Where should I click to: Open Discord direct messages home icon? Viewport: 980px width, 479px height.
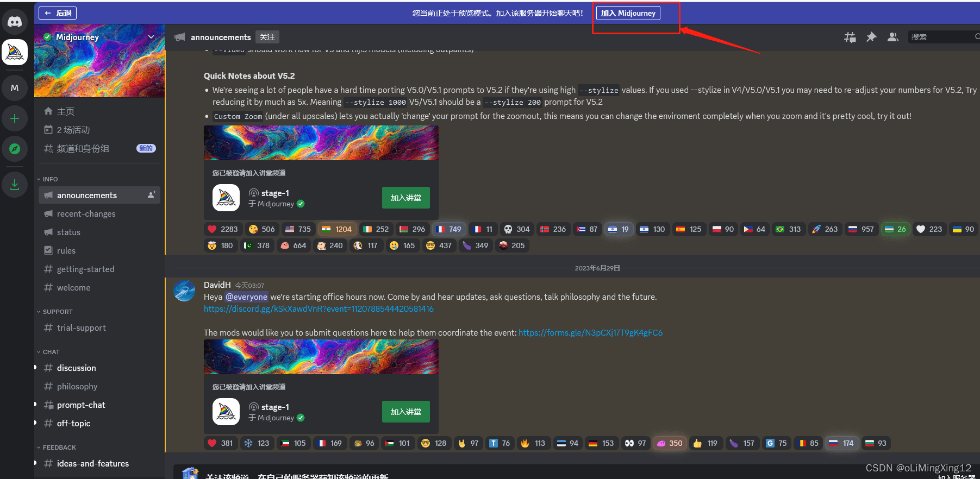coord(15,22)
